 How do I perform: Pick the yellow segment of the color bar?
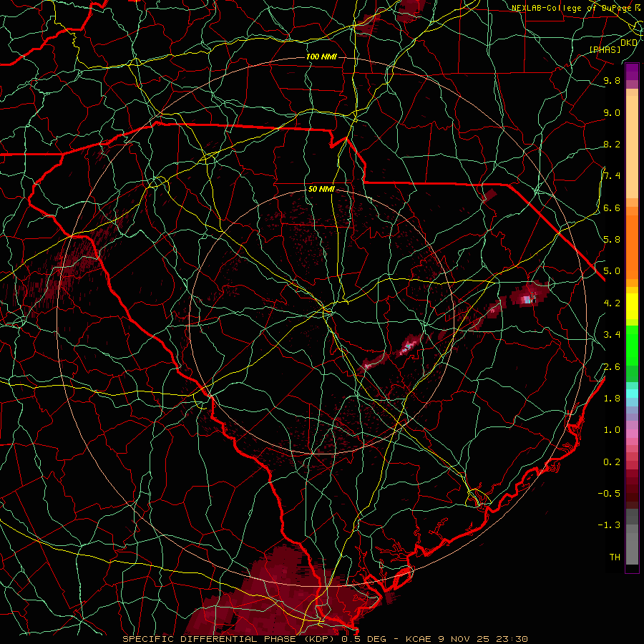point(632,306)
